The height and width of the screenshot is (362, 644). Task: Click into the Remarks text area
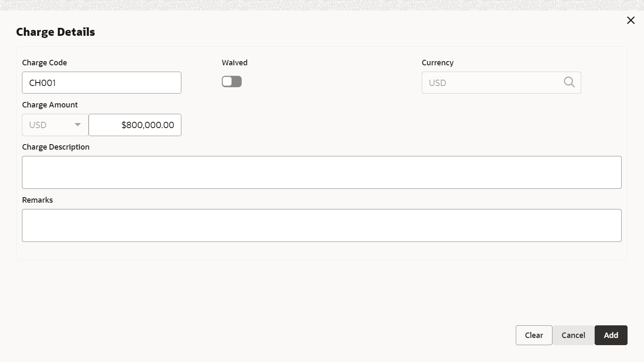tap(322, 225)
